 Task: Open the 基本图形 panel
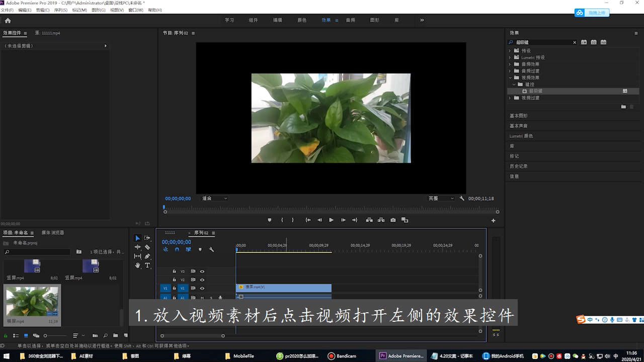[519, 116]
